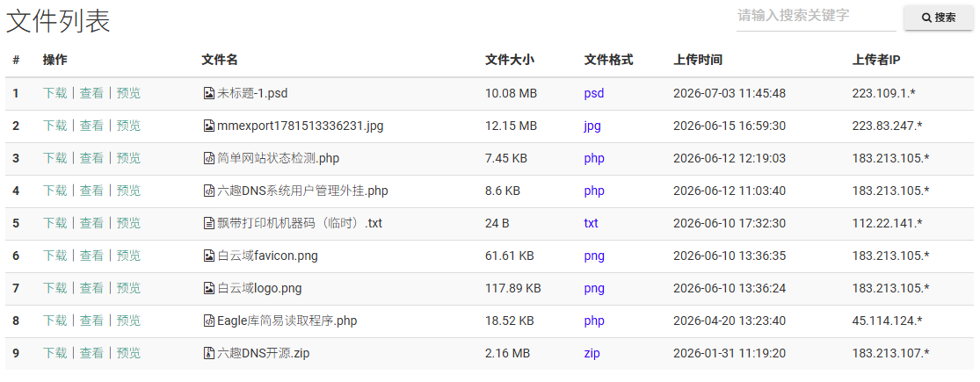The image size is (980, 382).
Task: Click the code file icon beside Eagle库简易读取程序.php
Action: (x=209, y=321)
